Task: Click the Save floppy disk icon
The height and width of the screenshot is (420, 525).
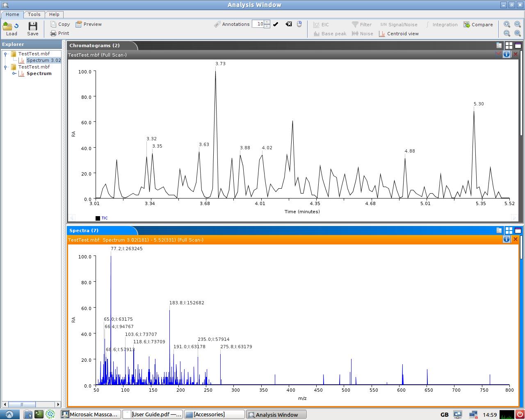Action: click(x=33, y=27)
